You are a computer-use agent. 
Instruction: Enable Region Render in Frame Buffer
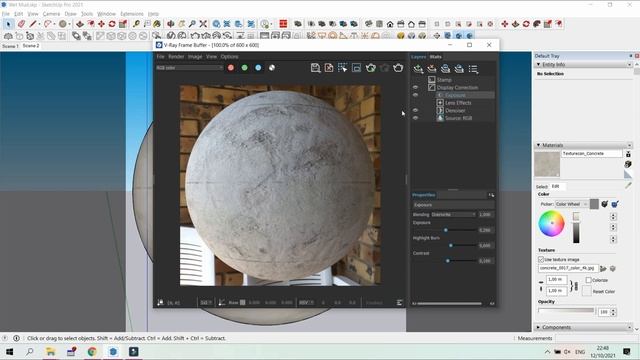[x=342, y=68]
